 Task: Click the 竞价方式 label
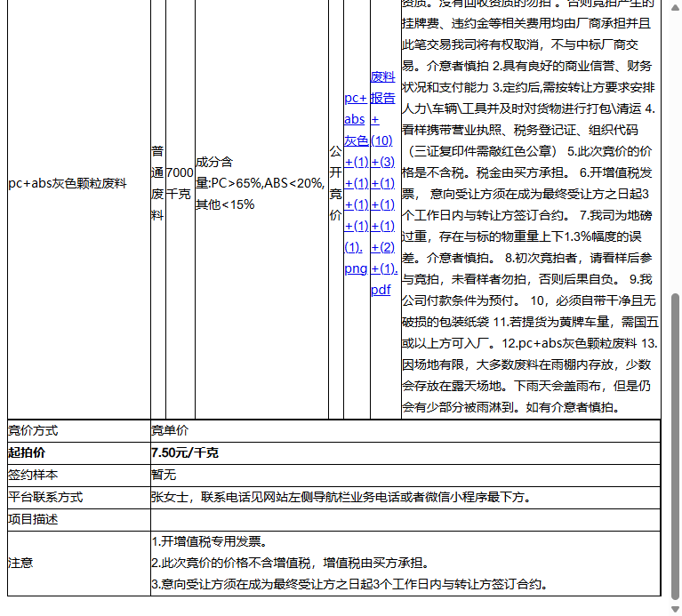[33, 430]
